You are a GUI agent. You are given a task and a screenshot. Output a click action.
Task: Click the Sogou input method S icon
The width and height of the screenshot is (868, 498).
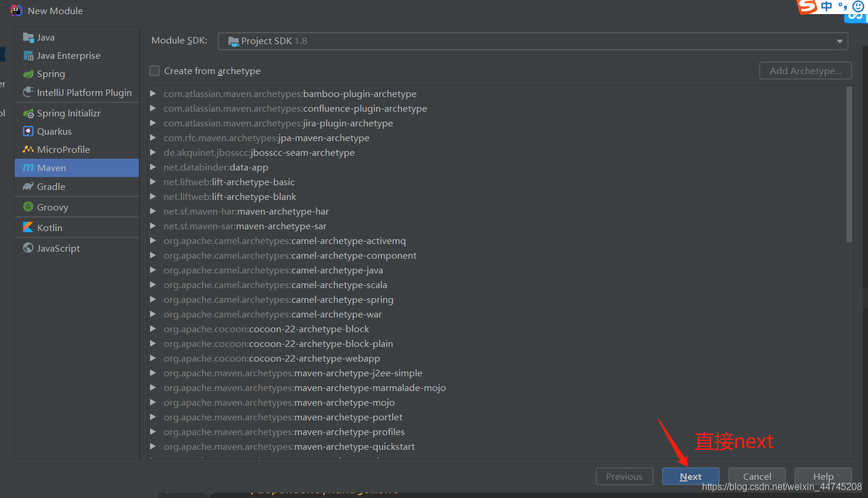[807, 6]
